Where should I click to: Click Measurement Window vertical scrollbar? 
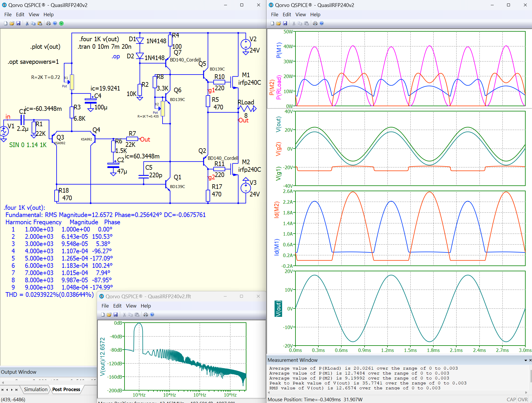[x=531, y=376]
